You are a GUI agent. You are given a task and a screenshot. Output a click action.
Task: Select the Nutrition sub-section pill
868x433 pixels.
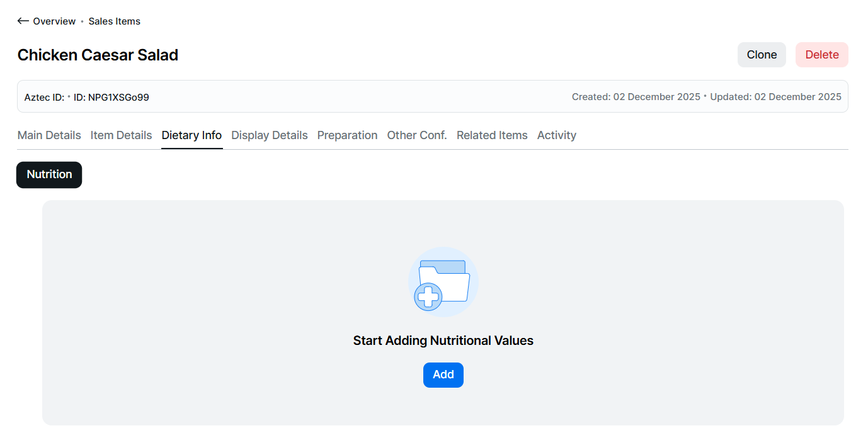[49, 175]
